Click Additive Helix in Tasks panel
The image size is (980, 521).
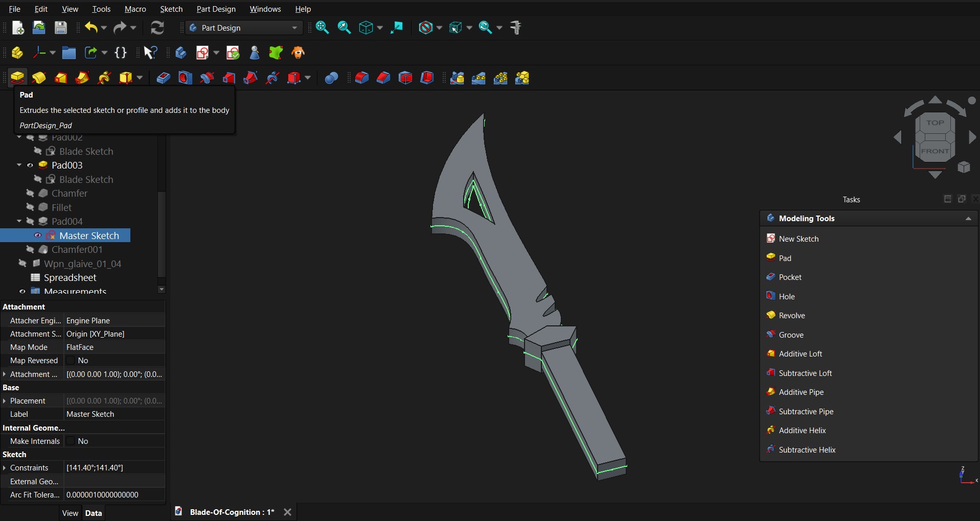[802, 431]
